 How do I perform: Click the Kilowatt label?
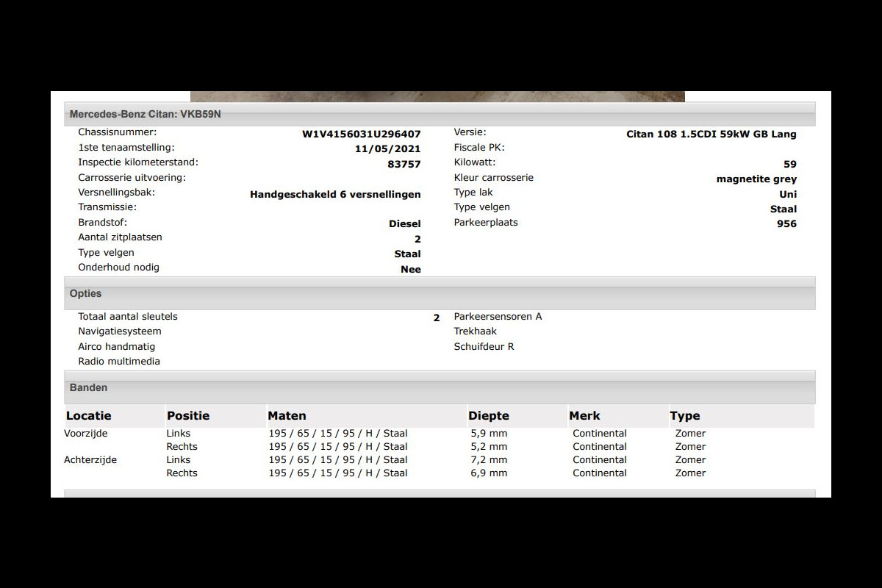click(475, 162)
